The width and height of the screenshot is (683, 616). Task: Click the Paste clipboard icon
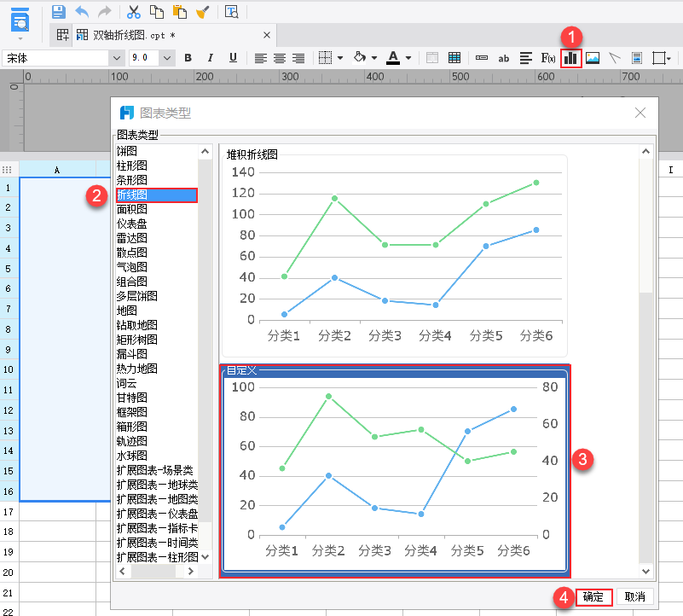click(x=179, y=12)
